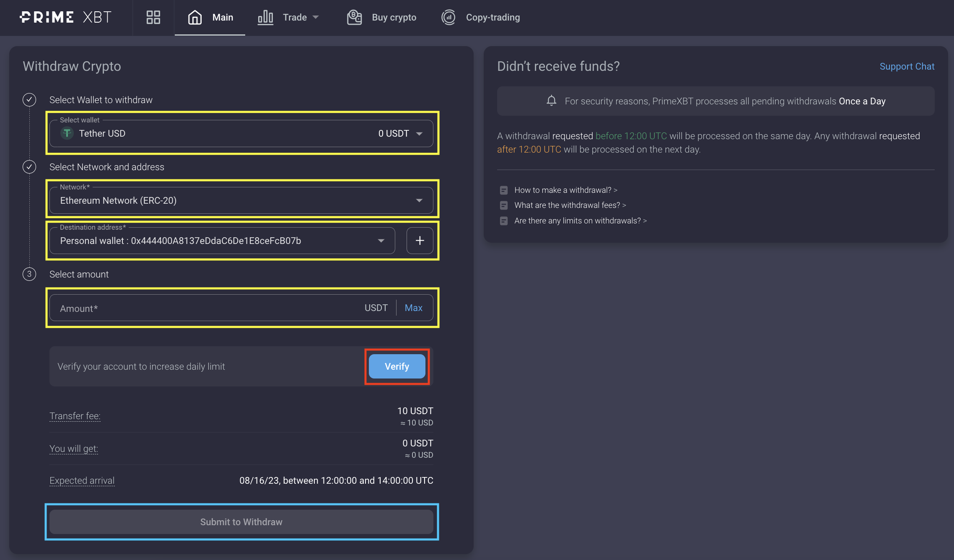Open the dashboard grid icon

153,17
